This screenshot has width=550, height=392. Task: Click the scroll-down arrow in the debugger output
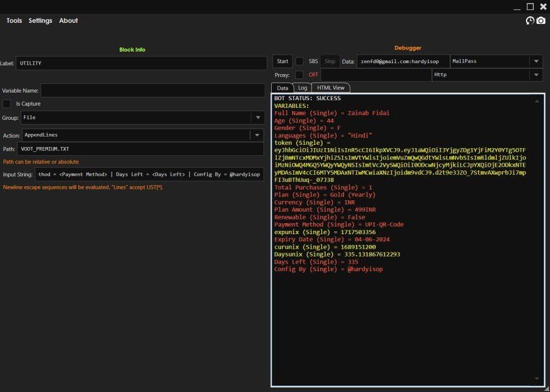pyautogui.click(x=537, y=378)
